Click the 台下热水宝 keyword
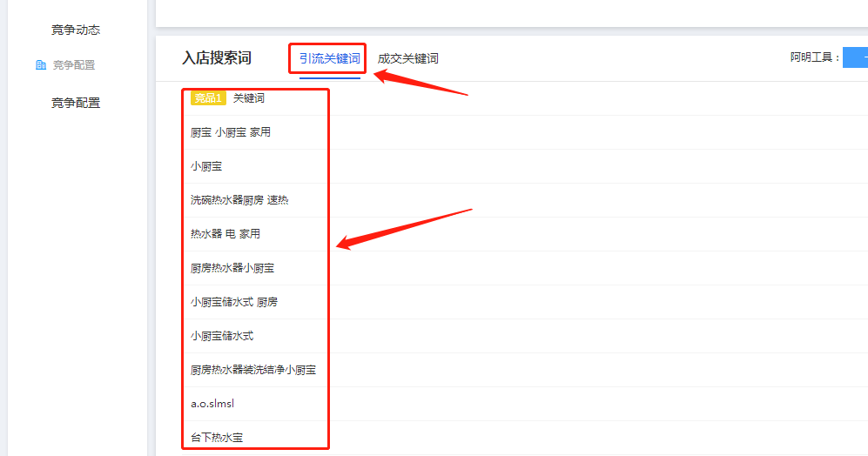Screen dimensions: 868x456 point(217,437)
